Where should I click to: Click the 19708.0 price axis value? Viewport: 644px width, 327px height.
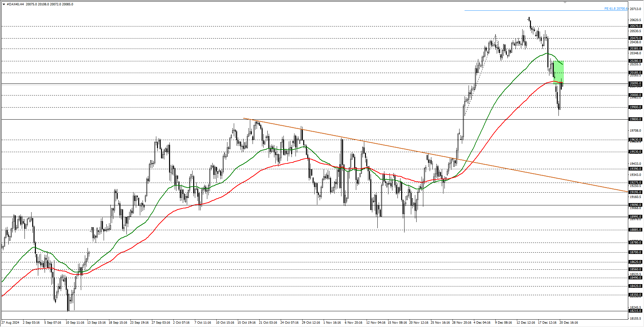click(x=635, y=131)
